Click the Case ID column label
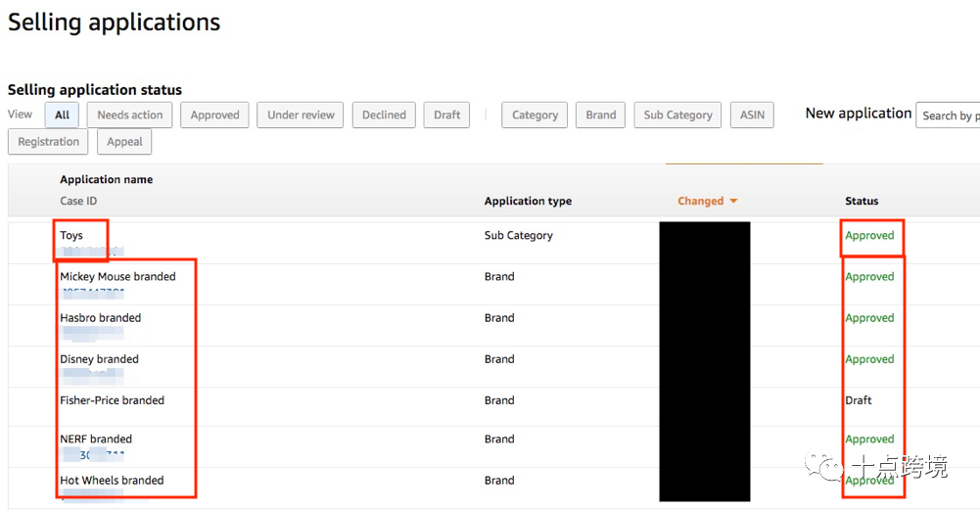 click(x=78, y=201)
